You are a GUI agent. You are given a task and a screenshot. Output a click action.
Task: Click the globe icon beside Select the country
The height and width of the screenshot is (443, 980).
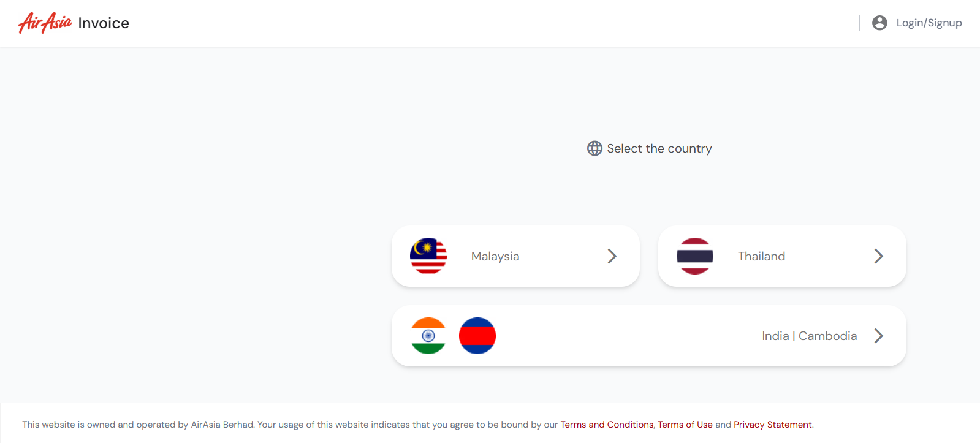(593, 148)
